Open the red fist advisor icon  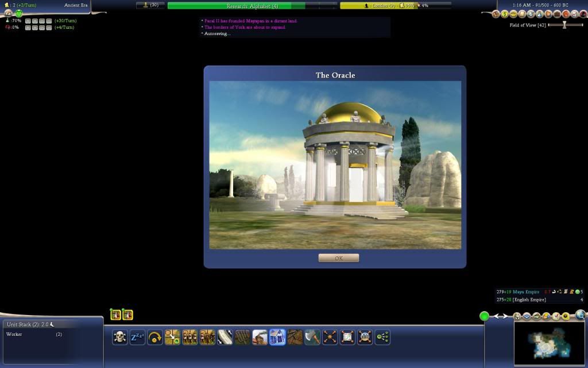(566, 14)
